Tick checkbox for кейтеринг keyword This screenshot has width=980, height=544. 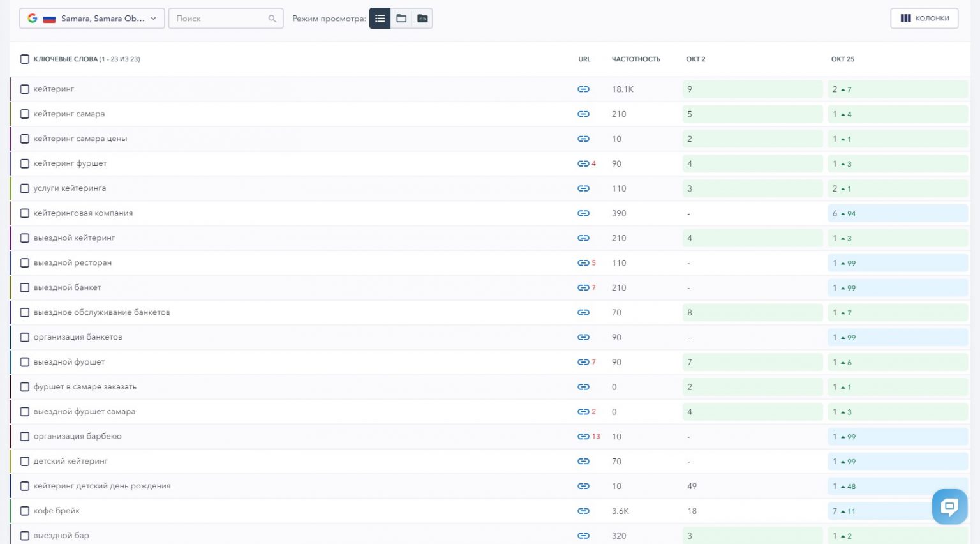[25, 89]
